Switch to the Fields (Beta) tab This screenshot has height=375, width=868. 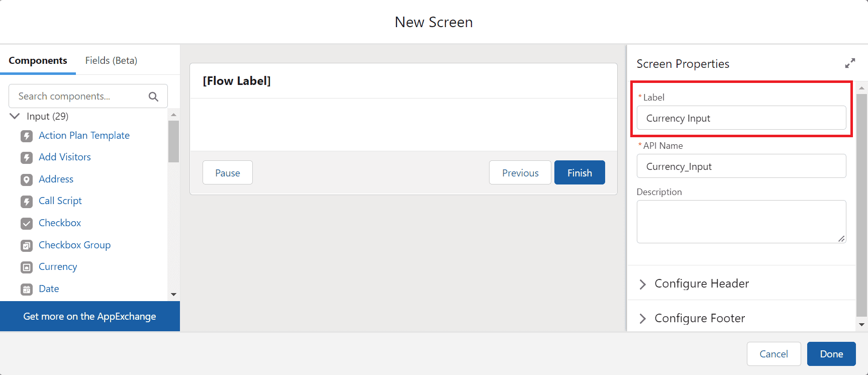click(x=111, y=60)
